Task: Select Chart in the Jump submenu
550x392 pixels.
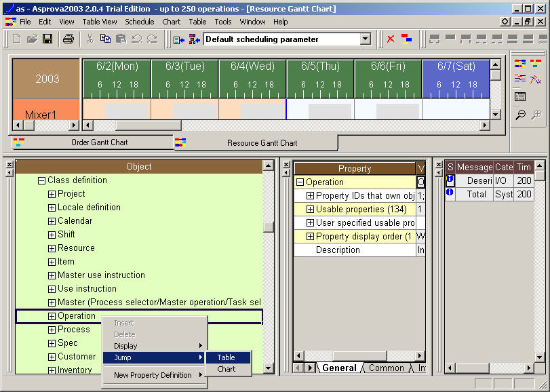Action: (x=228, y=369)
